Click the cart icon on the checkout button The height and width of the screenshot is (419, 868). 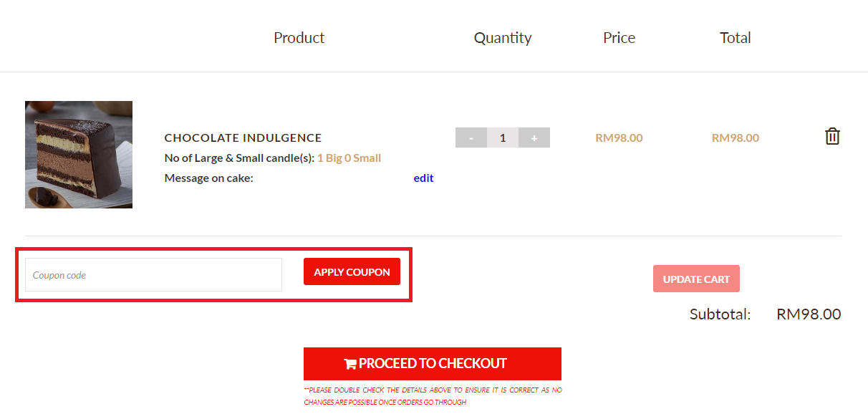pyautogui.click(x=350, y=364)
